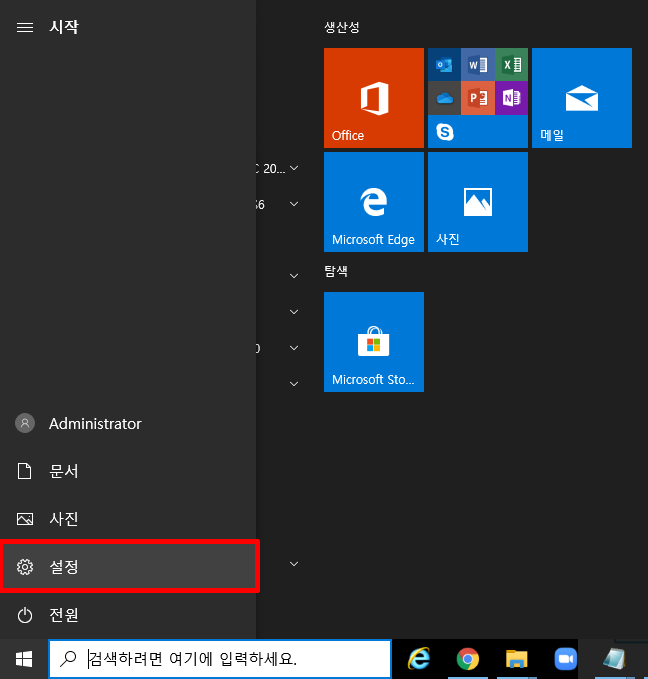Viewport: 648px width, 679px height.
Task: Open OneDrive from the Office apps tile
Action: pos(444,98)
